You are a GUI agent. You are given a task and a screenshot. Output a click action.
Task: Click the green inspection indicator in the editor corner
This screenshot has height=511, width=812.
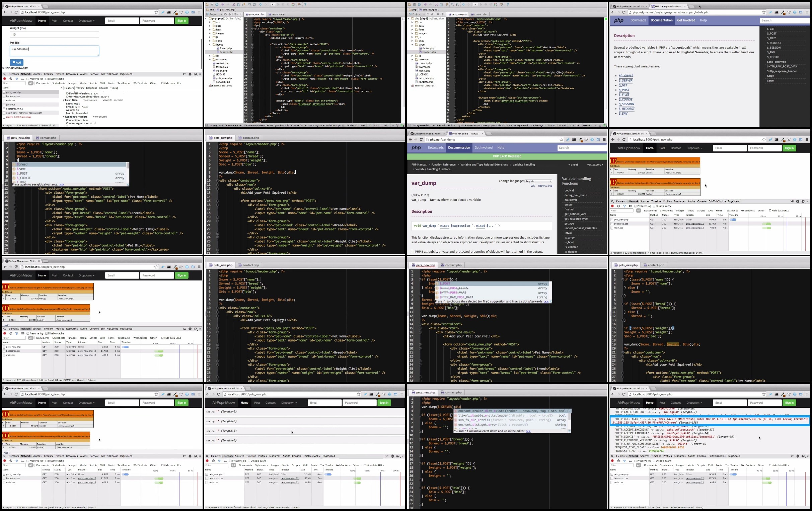click(606, 19)
